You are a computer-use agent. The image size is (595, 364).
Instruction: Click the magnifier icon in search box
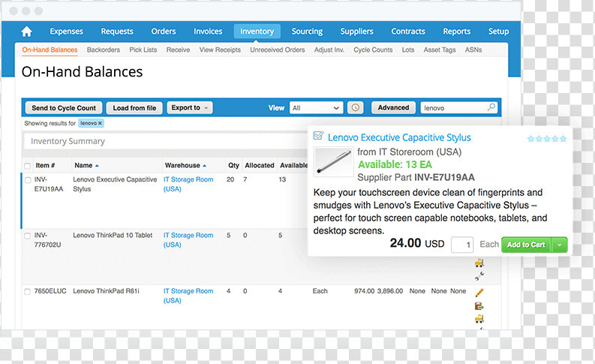(x=491, y=107)
